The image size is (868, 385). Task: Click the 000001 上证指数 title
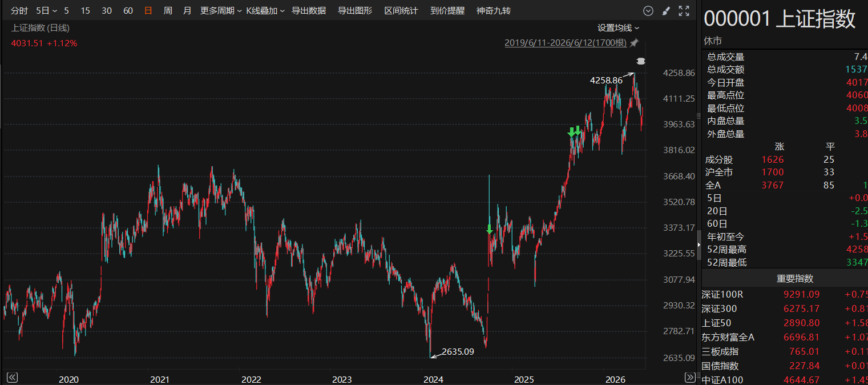click(780, 19)
